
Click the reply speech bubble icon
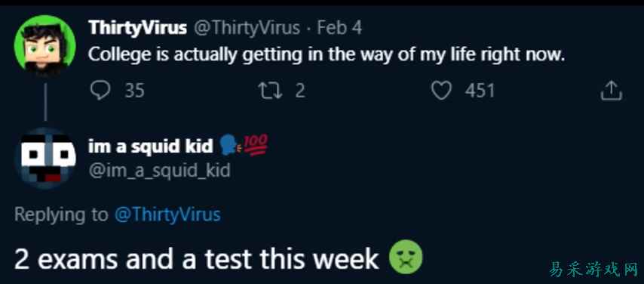point(100,91)
